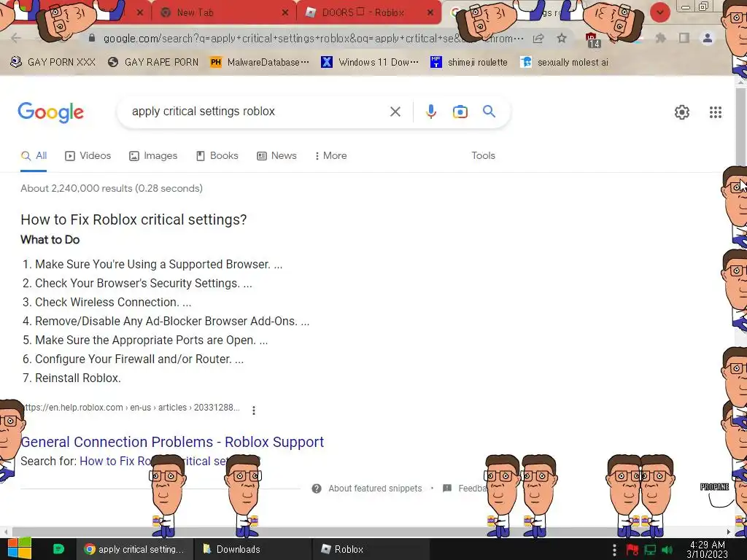Screen dimensions: 747x560
Task: Click the red flag tray icon
Action: click(632, 550)
